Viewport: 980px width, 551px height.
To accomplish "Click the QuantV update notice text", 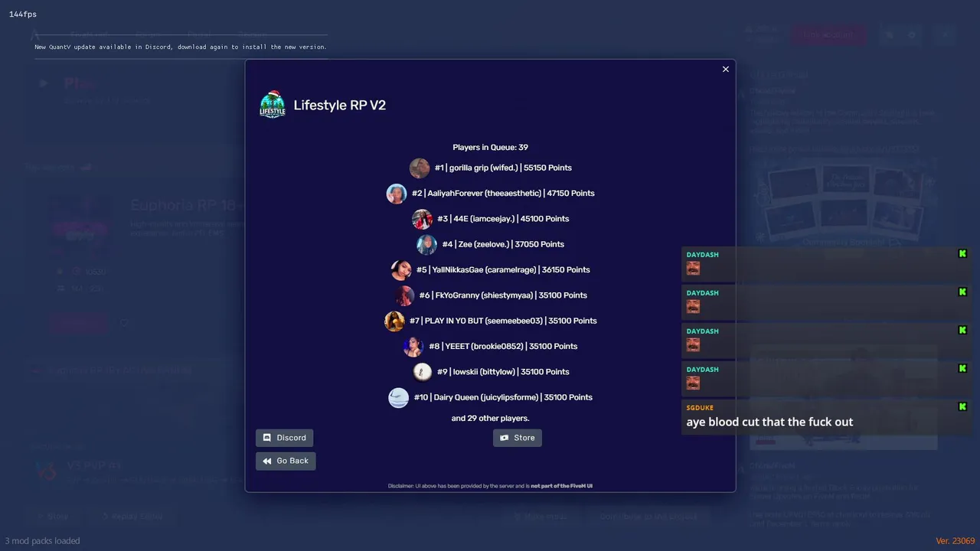I will 181,47.
